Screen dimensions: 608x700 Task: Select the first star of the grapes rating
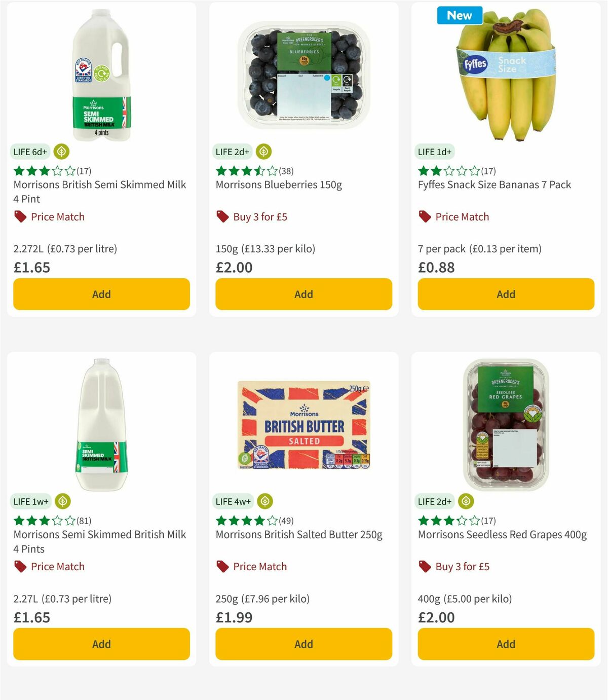tap(423, 520)
